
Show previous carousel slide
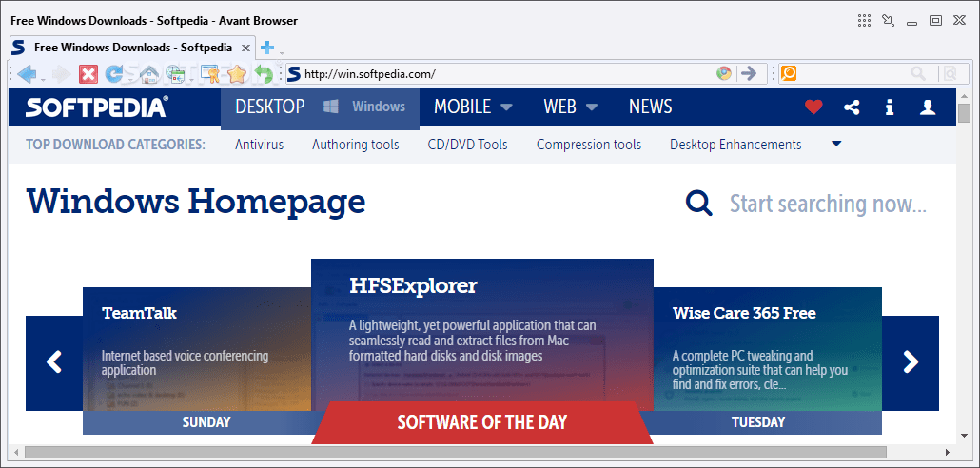[54, 362]
